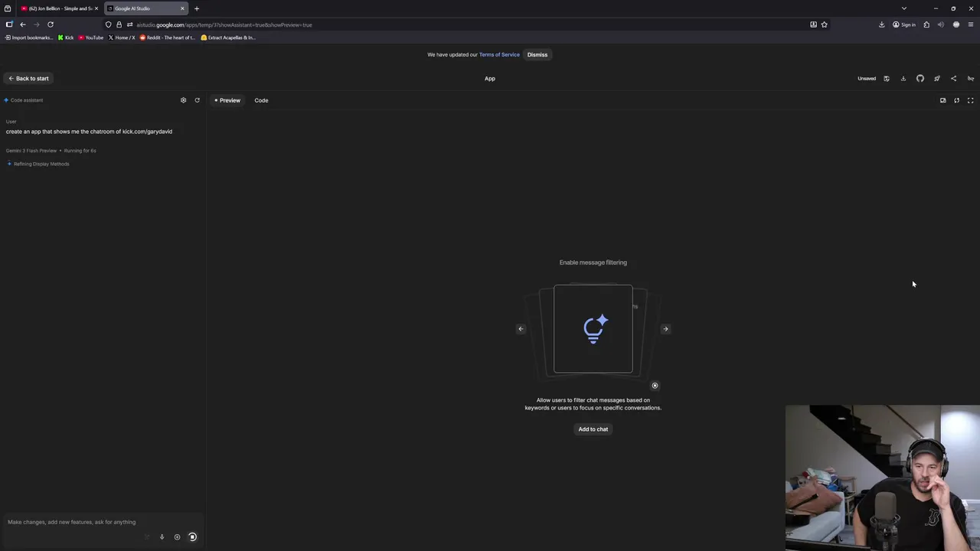Reload the app preview icon
The image size is (980, 551).
[x=957, y=100]
